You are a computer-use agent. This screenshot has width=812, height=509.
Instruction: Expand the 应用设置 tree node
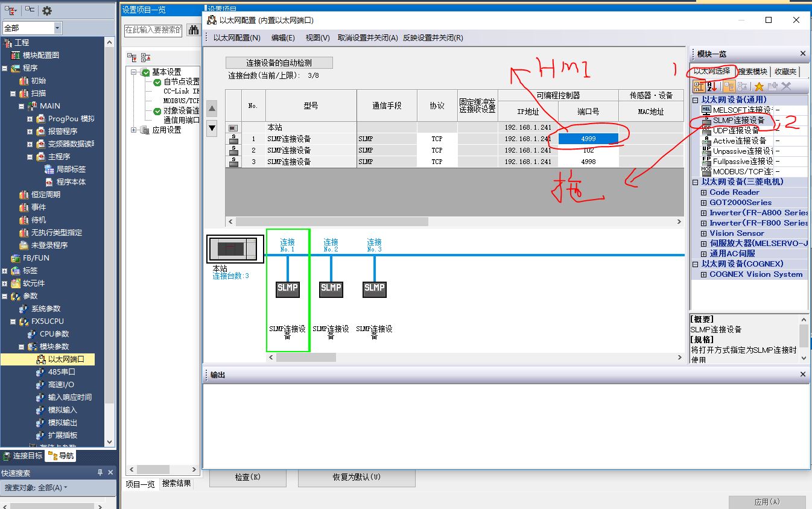pos(134,130)
